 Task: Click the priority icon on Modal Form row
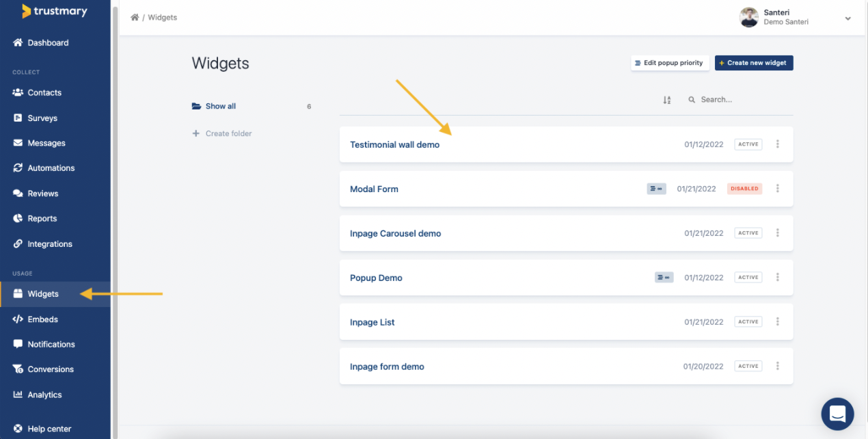click(x=657, y=189)
